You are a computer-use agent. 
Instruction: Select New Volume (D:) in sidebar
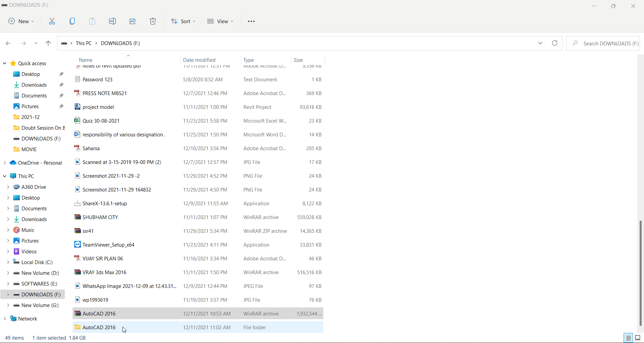[x=40, y=273]
